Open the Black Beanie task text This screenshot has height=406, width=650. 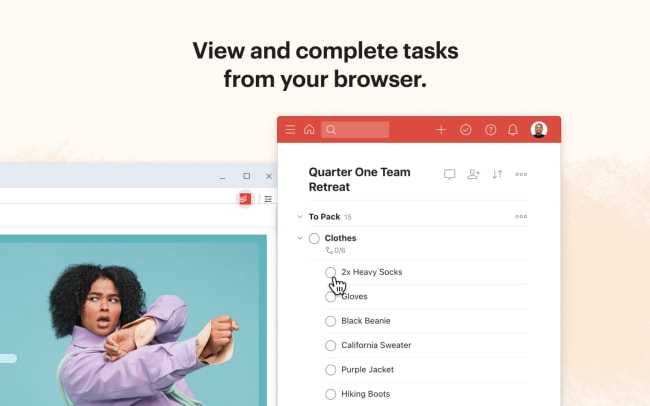366,321
